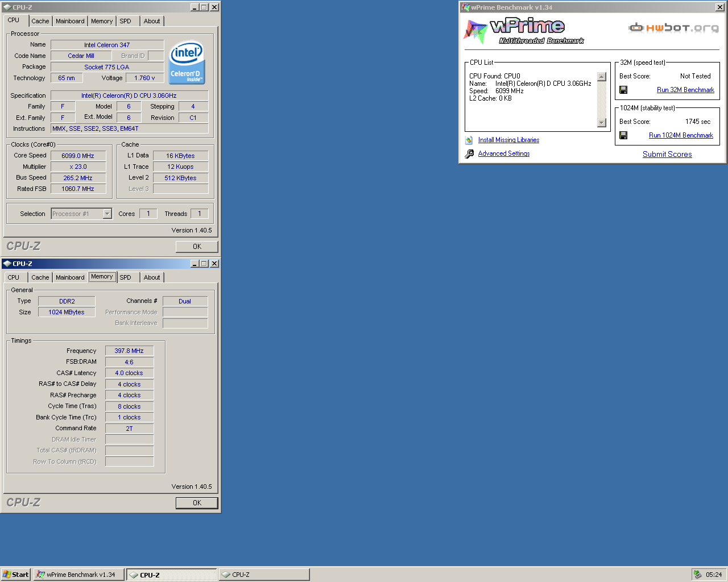Screen dimensions: 728x582
Task: Click CPU List scrollbar up arrow
Action: pyautogui.click(x=602, y=77)
